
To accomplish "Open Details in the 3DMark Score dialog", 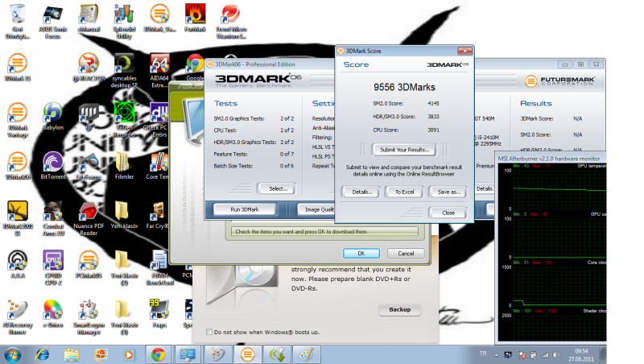I will tap(361, 192).
